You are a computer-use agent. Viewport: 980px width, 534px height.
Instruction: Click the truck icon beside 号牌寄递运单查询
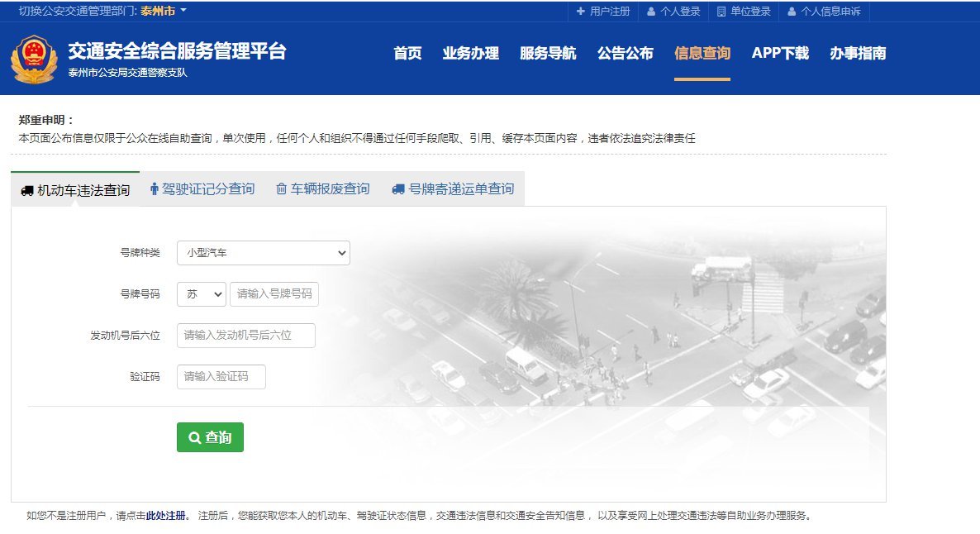[x=398, y=189]
